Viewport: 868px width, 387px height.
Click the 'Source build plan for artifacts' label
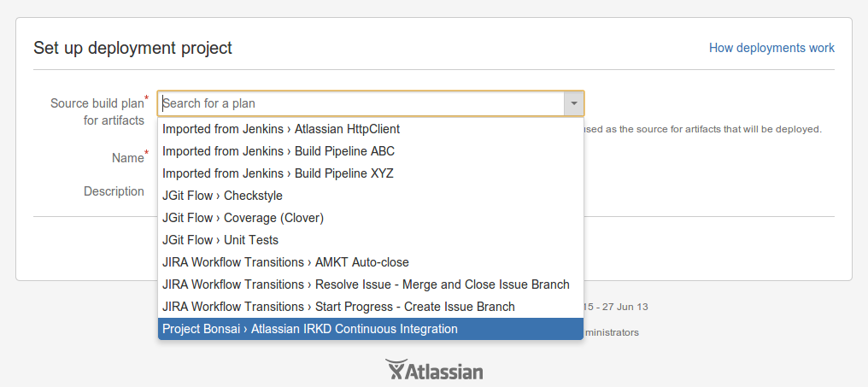pyautogui.click(x=97, y=112)
